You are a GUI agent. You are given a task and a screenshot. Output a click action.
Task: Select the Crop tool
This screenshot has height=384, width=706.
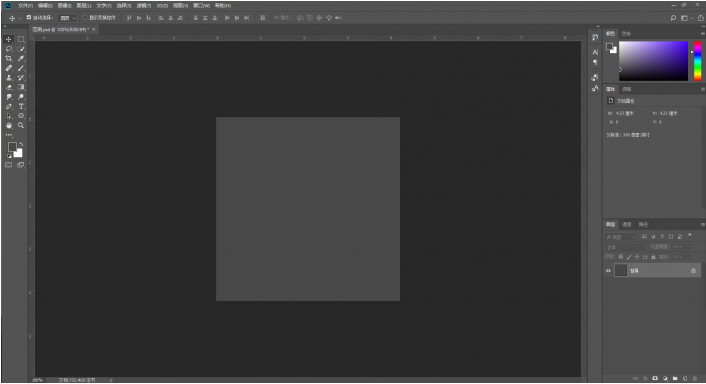tap(9, 59)
